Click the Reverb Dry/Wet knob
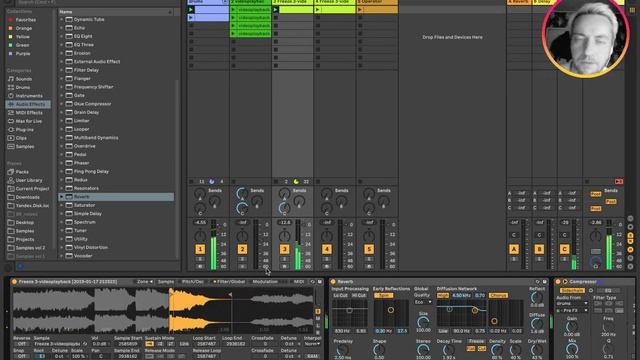Viewport: 640px width, 360px height. pos(537,350)
